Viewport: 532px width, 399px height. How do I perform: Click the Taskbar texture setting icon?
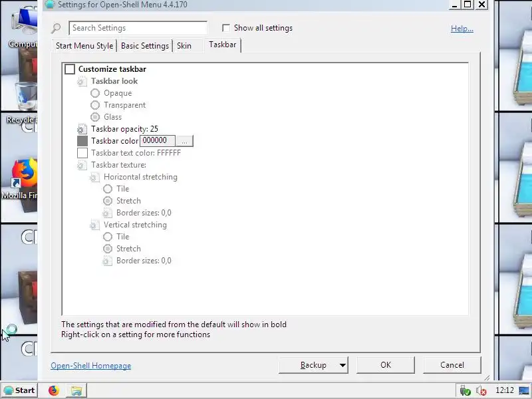click(82, 165)
